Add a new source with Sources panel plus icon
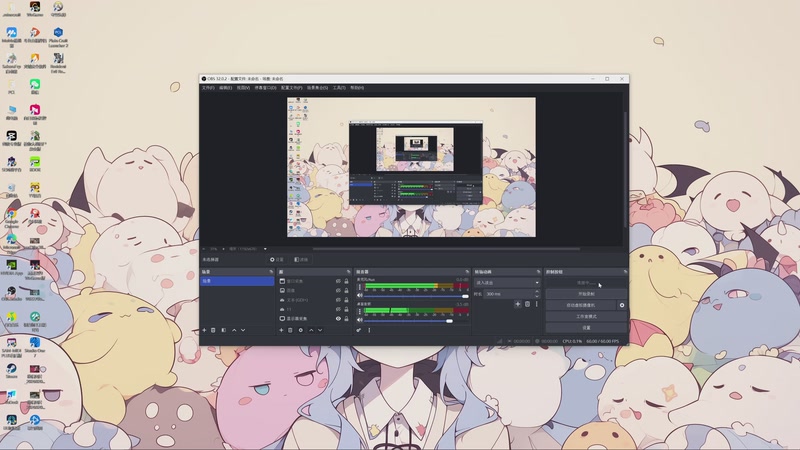800x450 pixels. click(x=281, y=330)
